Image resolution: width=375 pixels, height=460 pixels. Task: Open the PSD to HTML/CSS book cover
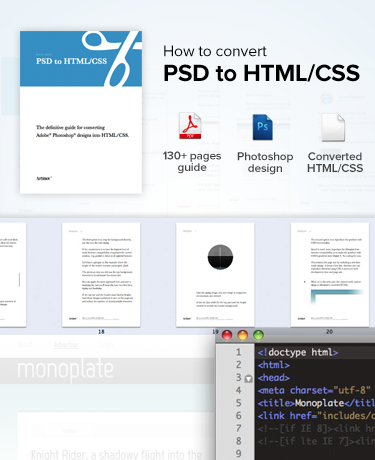81,112
